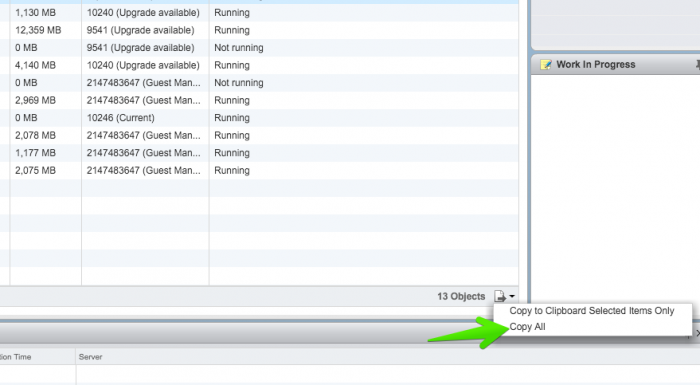
Task: Sort by Server column header
Action: click(91, 357)
